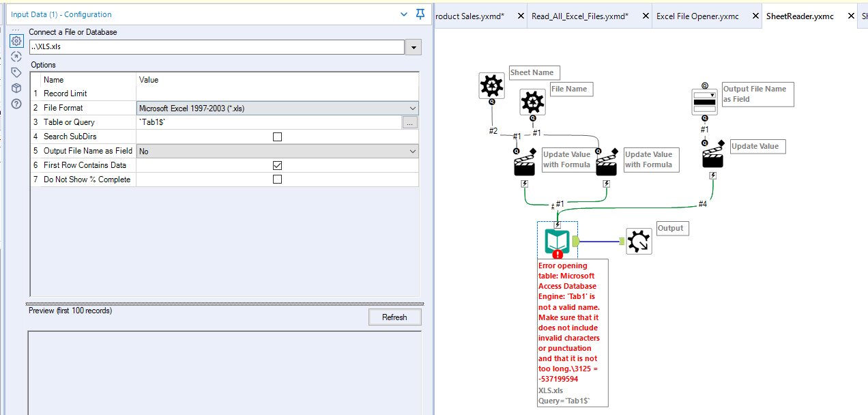Pin the Input Data configuration panel
Screen dimensions: 868x415
pyautogui.click(x=420, y=14)
